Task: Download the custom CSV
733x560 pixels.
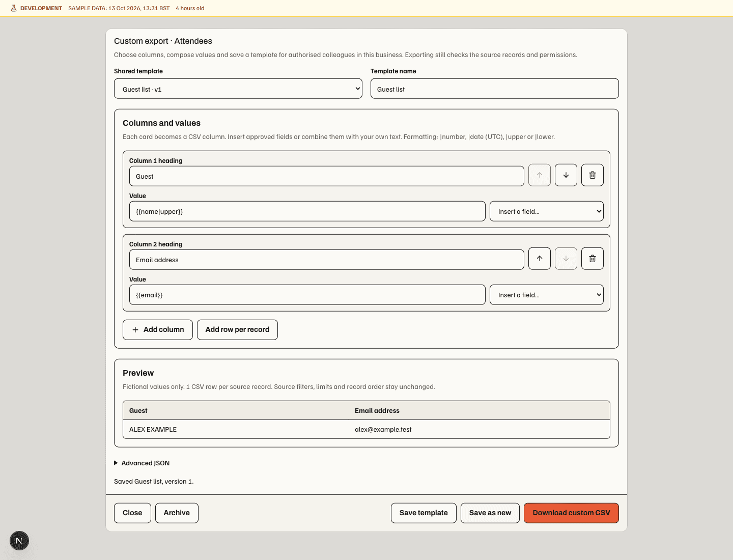Action: pos(571,513)
